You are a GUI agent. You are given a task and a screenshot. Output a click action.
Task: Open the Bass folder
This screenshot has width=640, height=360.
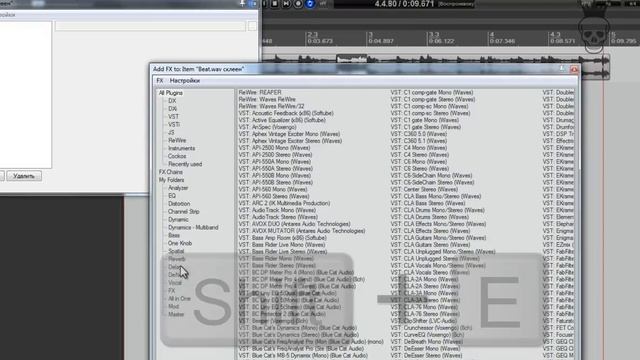pos(174,235)
